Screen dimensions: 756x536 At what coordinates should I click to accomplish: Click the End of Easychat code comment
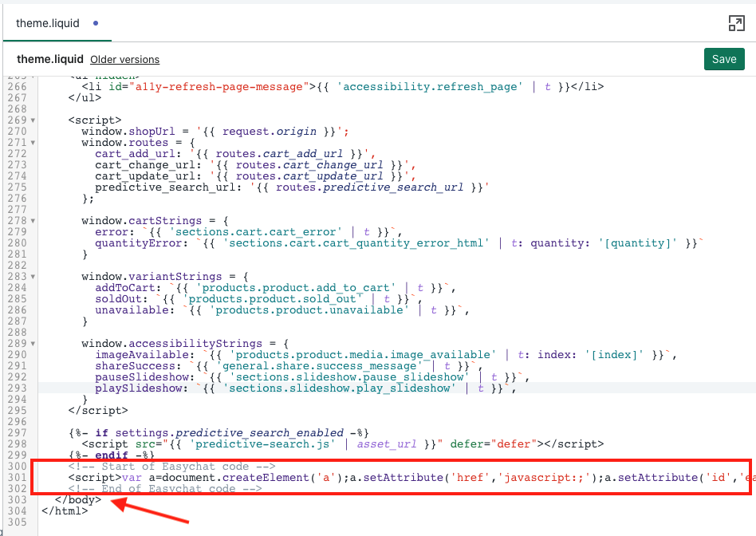click(x=165, y=489)
